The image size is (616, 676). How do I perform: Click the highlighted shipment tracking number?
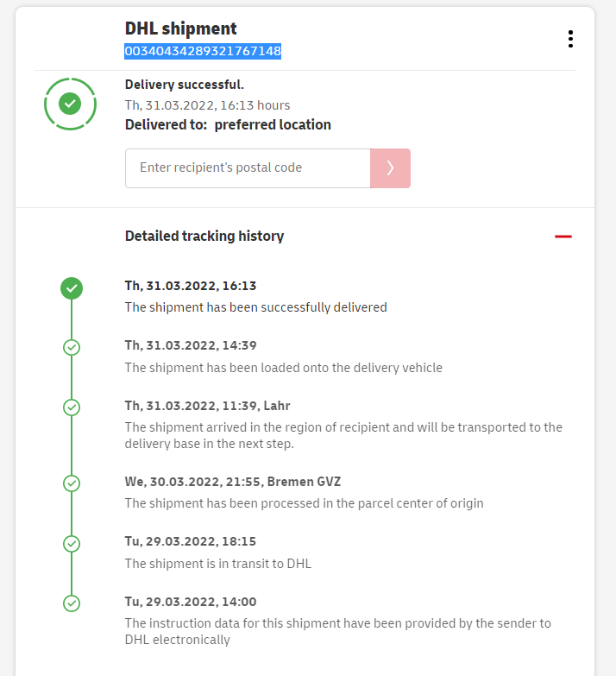(203, 52)
